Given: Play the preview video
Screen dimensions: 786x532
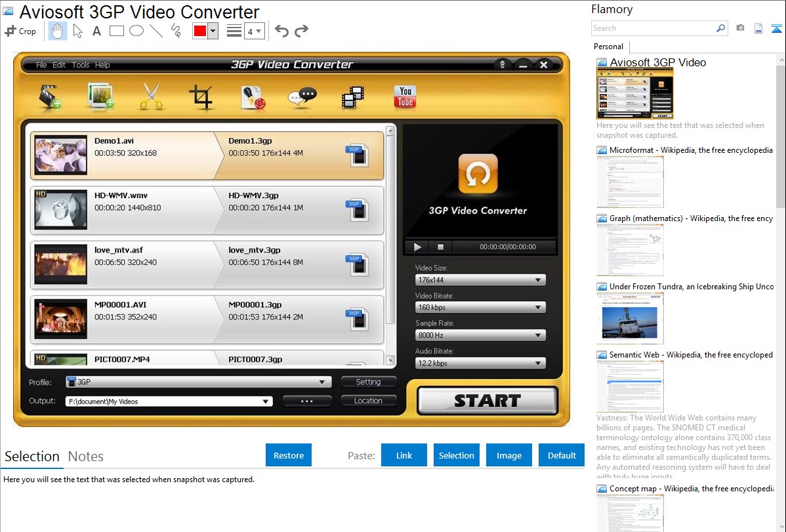Looking at the screenshot, I should coord(417,247).
